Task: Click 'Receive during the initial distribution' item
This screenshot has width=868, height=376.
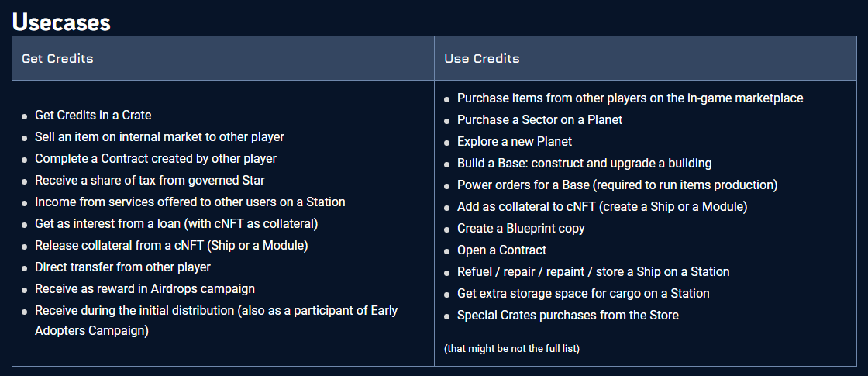Action: pyautogui.click(x=216, y=321)
